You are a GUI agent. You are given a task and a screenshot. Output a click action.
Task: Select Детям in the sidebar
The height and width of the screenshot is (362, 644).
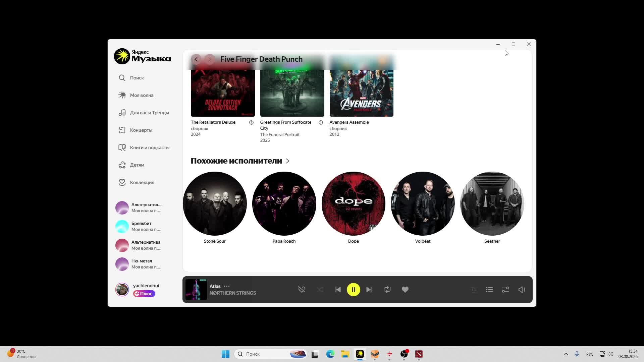point(131,165)
